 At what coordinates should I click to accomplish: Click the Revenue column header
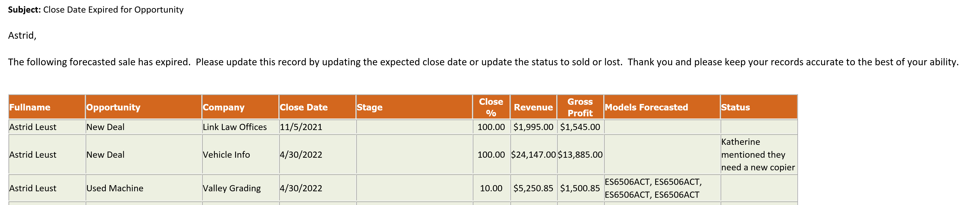533,107
